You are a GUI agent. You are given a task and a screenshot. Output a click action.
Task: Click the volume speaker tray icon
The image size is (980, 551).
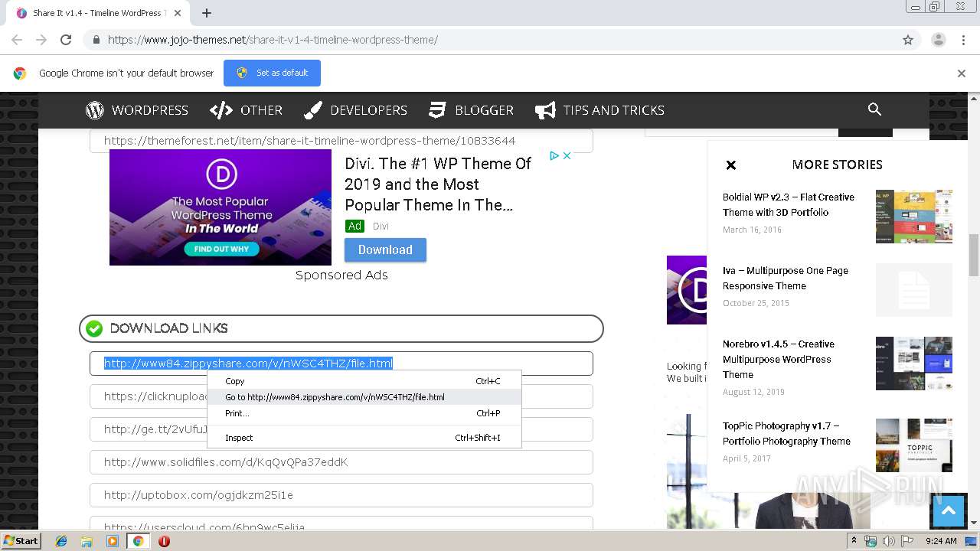coord(889,541)
